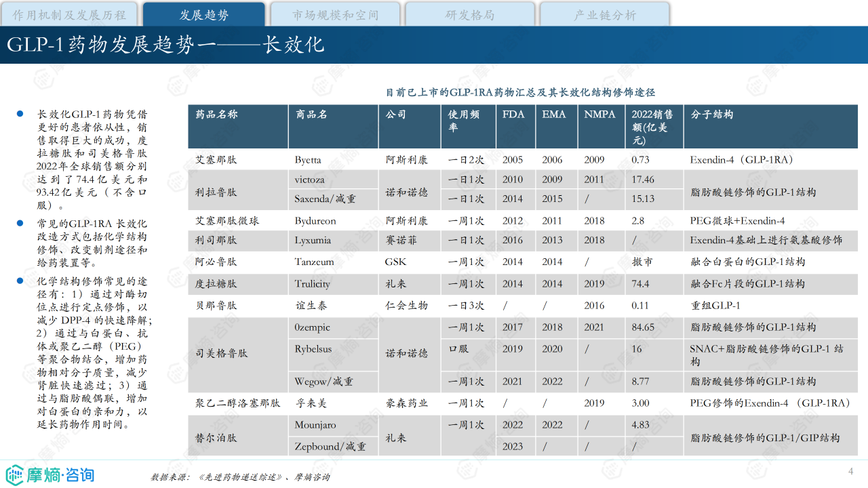Select the NMPA column header
This screenshot has width=868, height=488.
pos(601,127)
